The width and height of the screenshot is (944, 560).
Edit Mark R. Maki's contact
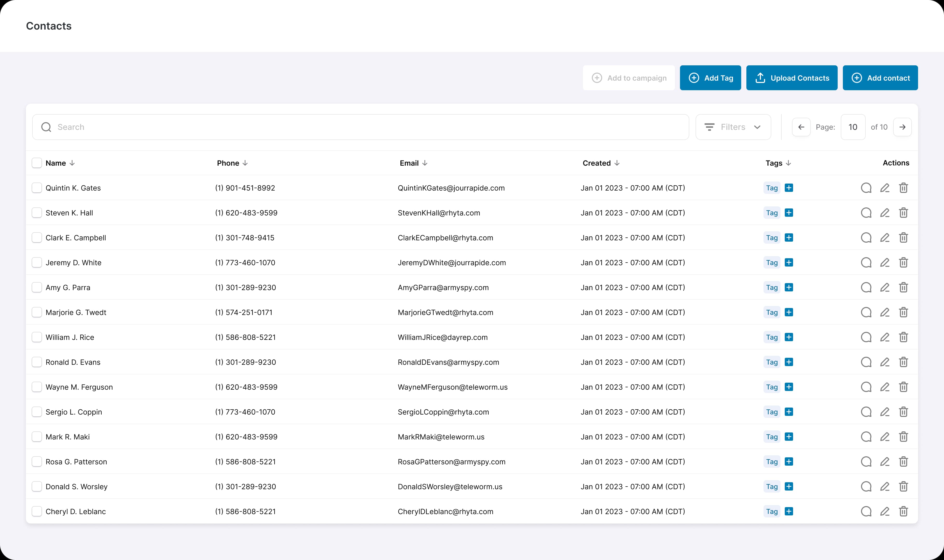click(x=885, y=437)
